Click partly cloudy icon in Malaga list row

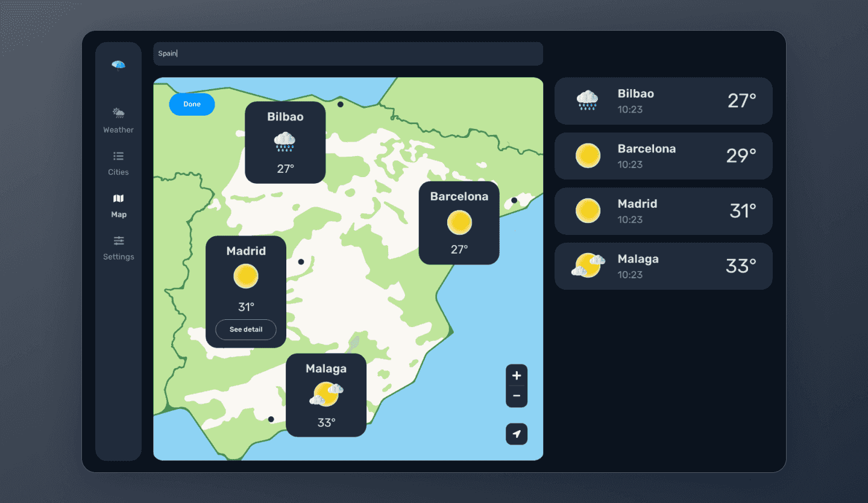click(588, 266)
